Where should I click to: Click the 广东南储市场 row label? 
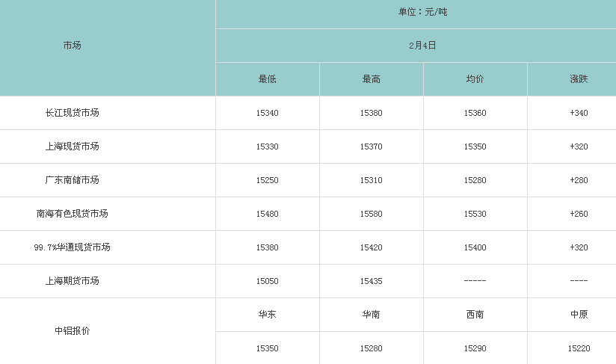[72, 180]
